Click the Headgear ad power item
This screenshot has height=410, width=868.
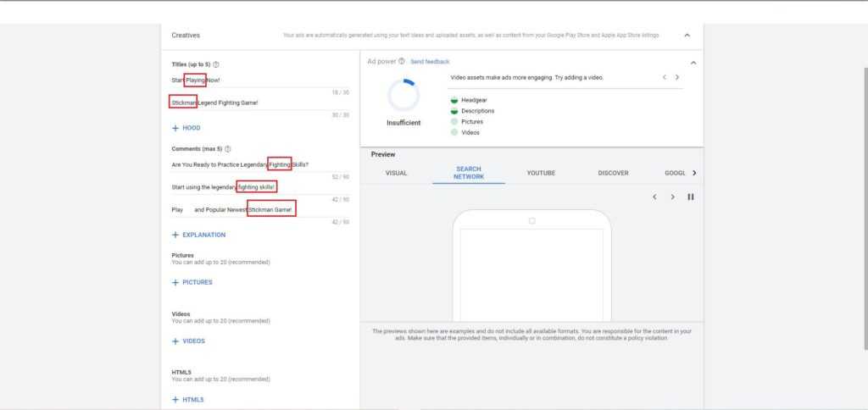pyautogui.click(x=469, y=101)
